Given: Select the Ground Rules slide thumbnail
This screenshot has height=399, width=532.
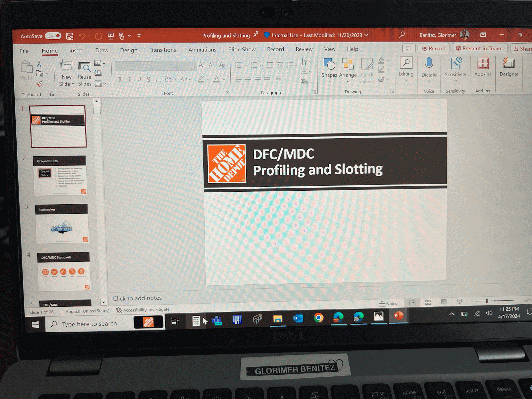Looking at the screenshot, I should point(60,175).
